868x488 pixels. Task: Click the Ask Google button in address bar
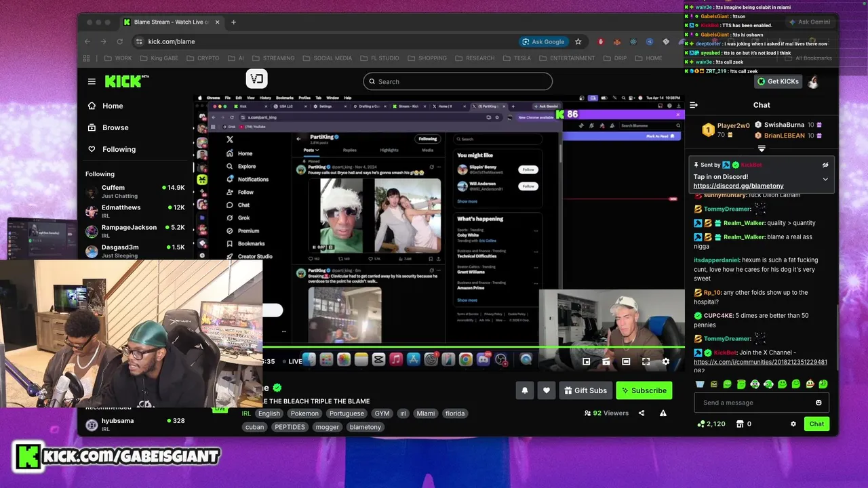pyautogui.click(x=543, y=41)
